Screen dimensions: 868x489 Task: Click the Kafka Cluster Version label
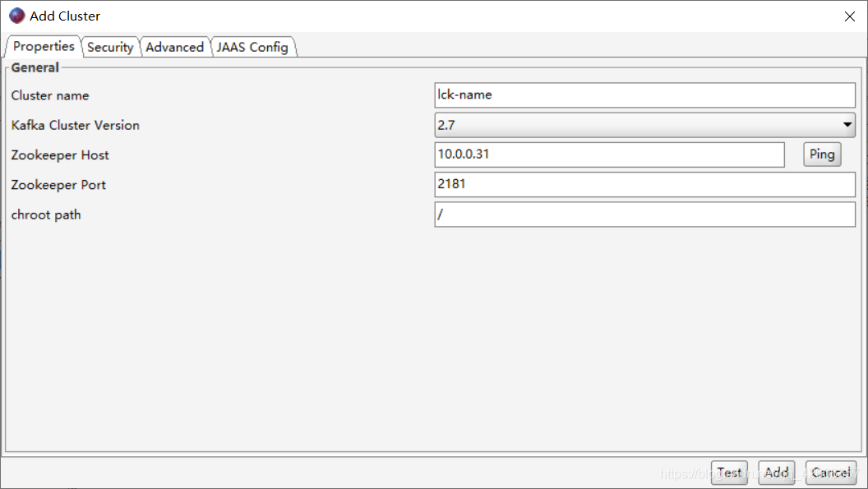(76, 125)
